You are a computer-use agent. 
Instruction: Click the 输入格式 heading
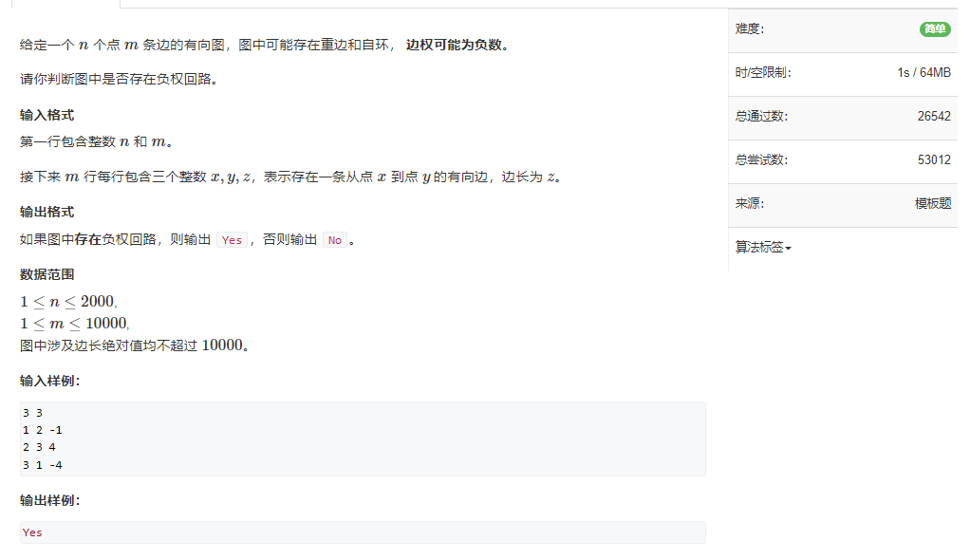pos(47,115)
